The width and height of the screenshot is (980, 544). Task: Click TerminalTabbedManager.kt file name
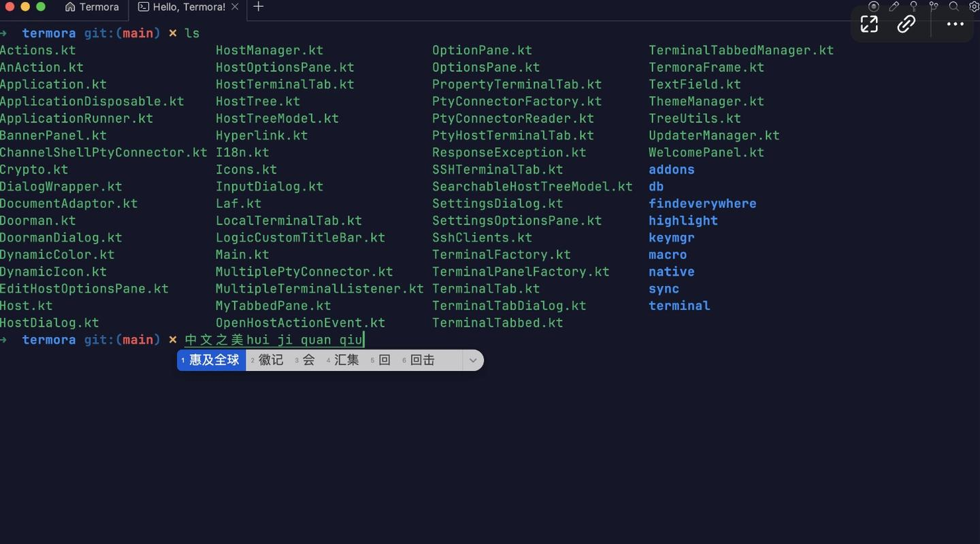click(x=741, y=50)
